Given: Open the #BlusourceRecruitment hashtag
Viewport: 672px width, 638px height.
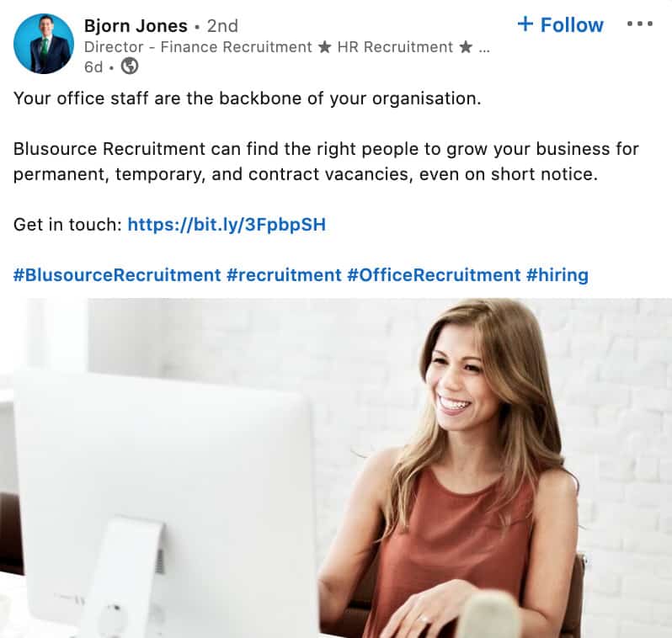Looking at the screenshot, I should [117, 275].
